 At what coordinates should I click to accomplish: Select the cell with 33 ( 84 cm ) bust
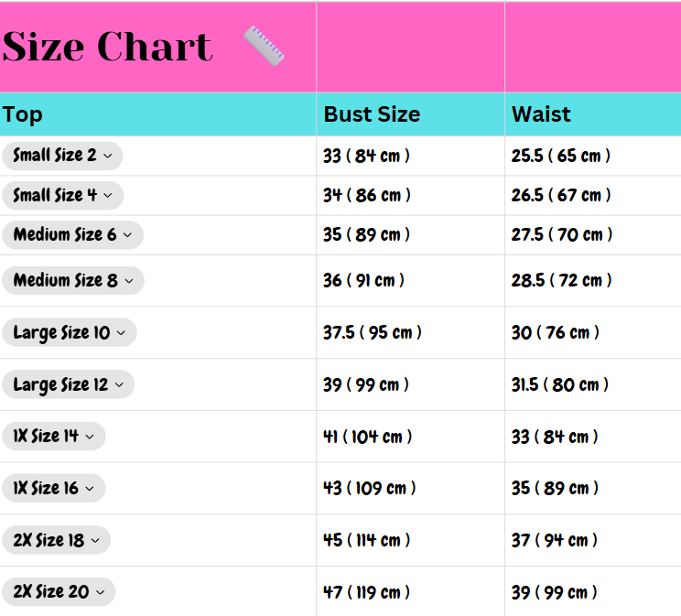coord(410,156)
